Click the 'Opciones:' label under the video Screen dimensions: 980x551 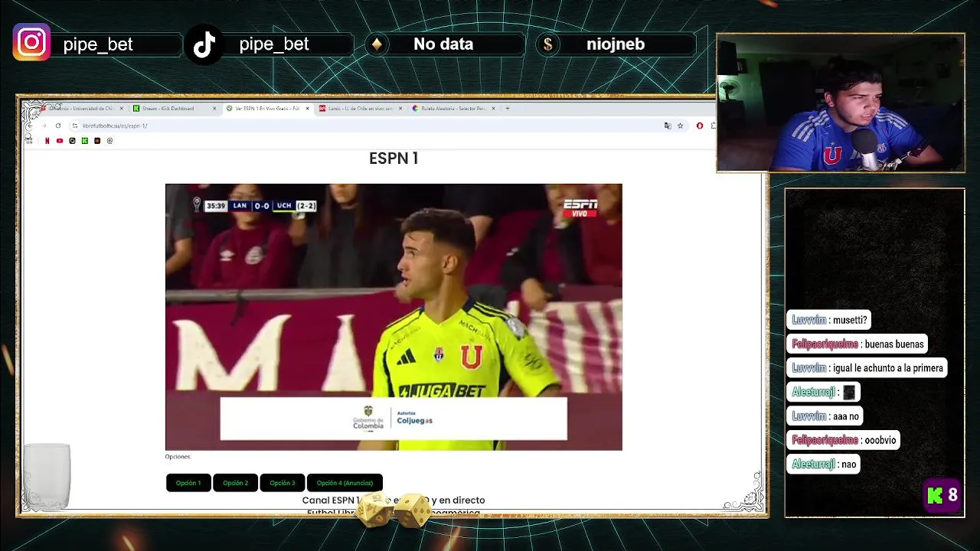click(x=178, y=457)
